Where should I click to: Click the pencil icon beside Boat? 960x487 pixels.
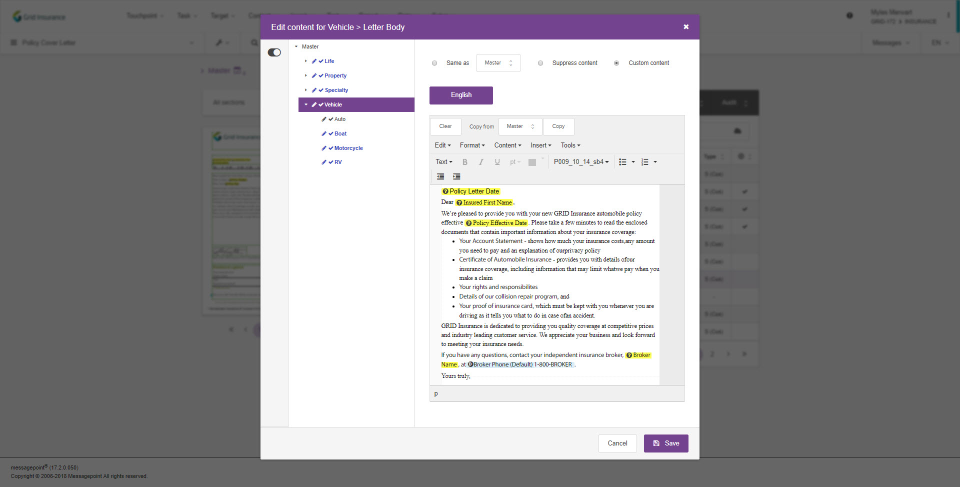coord(324,134)
